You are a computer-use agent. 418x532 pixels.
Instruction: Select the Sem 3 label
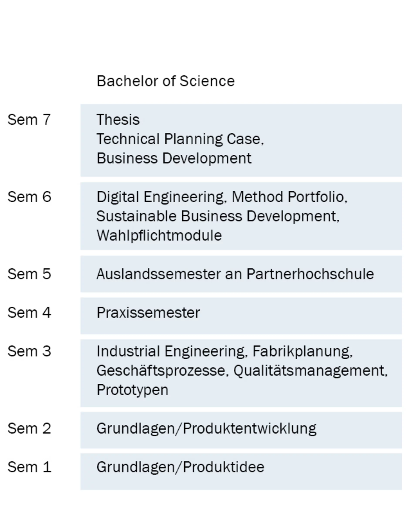(x=29, y=351)
